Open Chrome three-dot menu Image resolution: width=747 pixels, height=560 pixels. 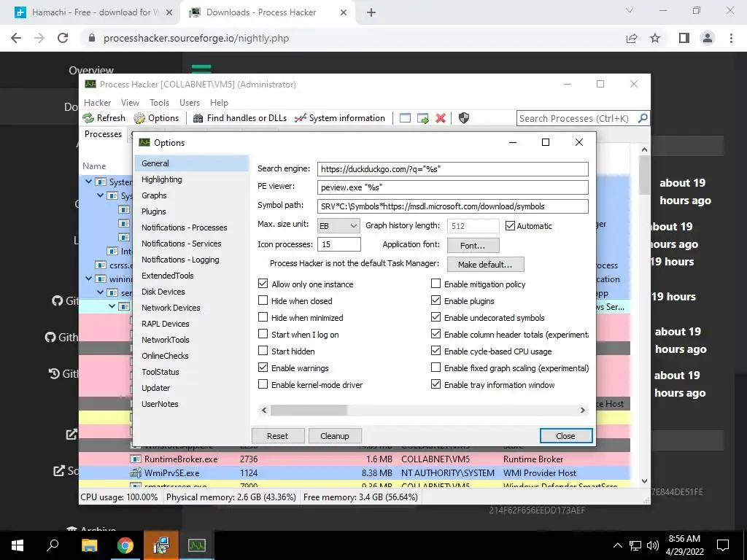click(731, 38)
